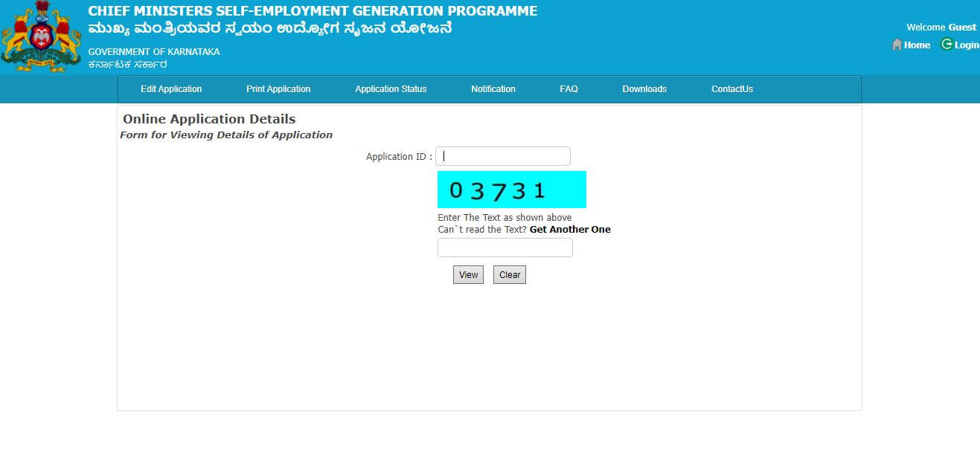Open the FAQ page
The image size is (980, 449).
[x=569, y=88]
